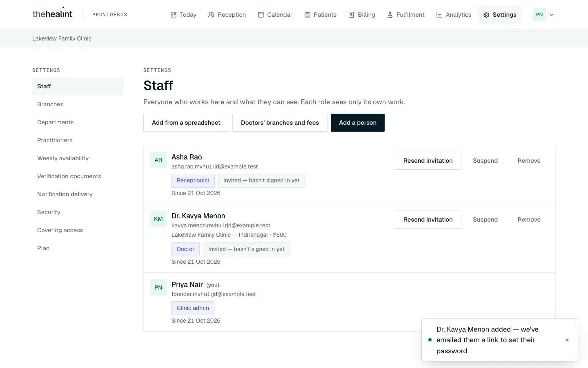Click the PN avatar beside Priya Nair
The width and height of the screenshot is (588, 368).
[x=158, y=288]
